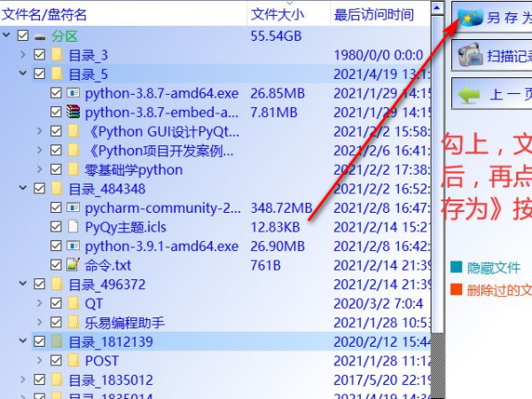Select the 761B file size cell
Viewport: 532px width, 399px height.
(266, 265)
